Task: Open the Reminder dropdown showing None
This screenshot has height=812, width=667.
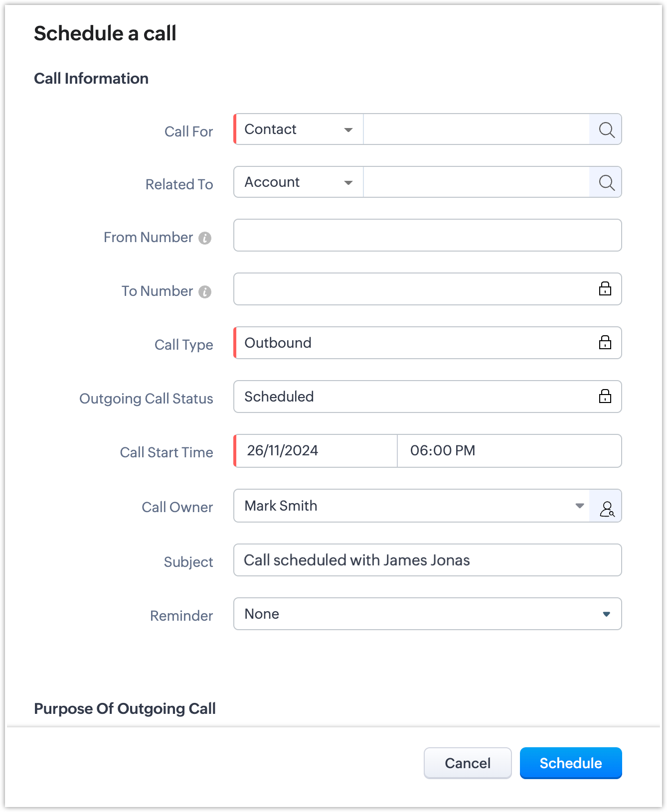Action: pyautogui.click(x=428, y=614)
